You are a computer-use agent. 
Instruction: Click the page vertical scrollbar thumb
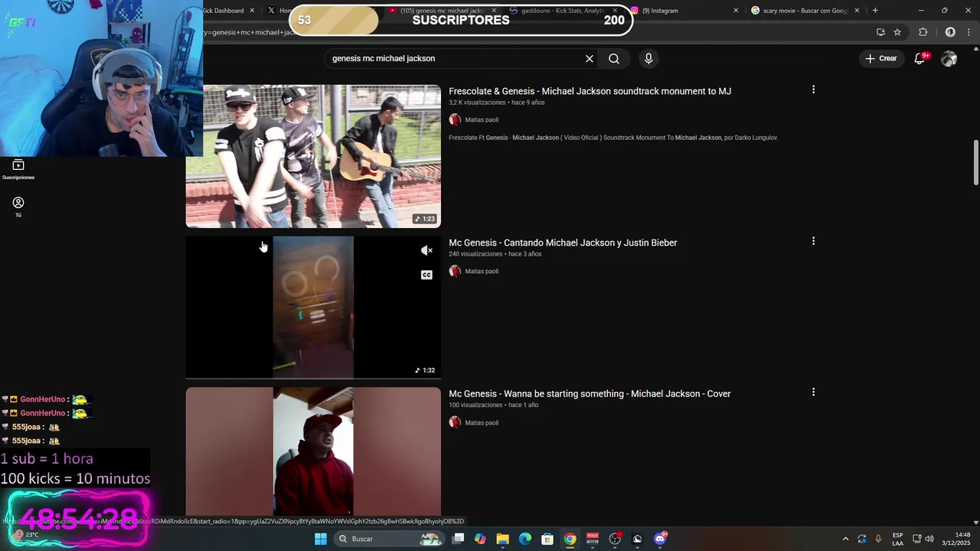(x=975, y=162)
